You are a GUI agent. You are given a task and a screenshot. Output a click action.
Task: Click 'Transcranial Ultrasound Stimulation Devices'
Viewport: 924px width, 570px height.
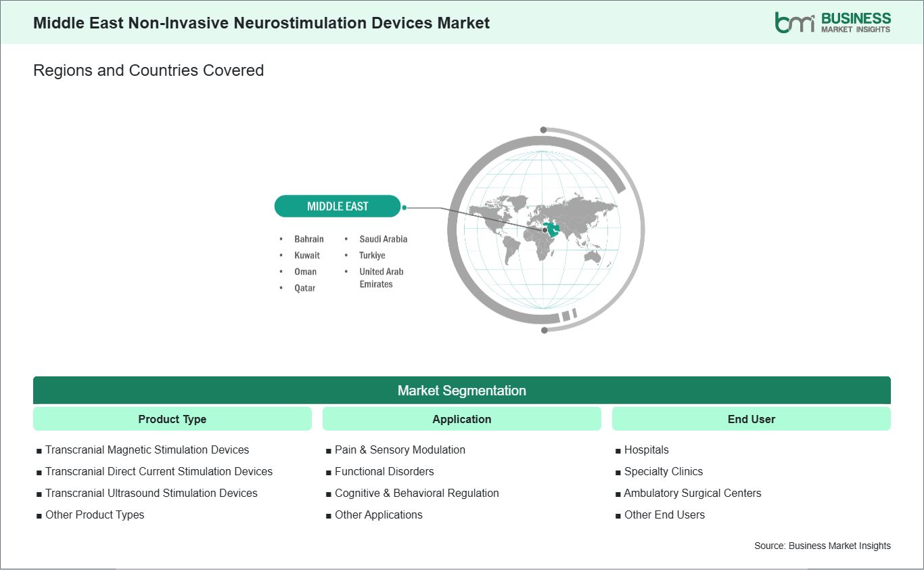152,493
